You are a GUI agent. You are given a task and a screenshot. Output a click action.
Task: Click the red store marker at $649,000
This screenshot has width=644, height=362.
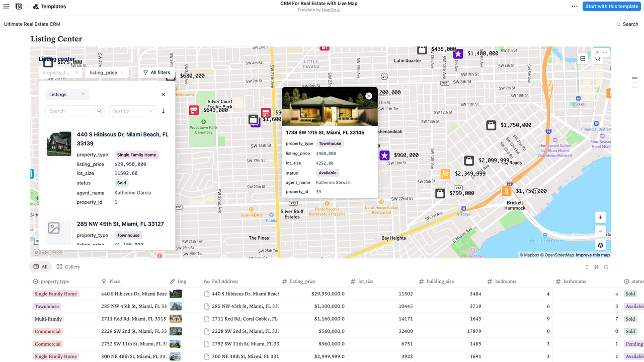pyautogui.click(x=194, y=110)
